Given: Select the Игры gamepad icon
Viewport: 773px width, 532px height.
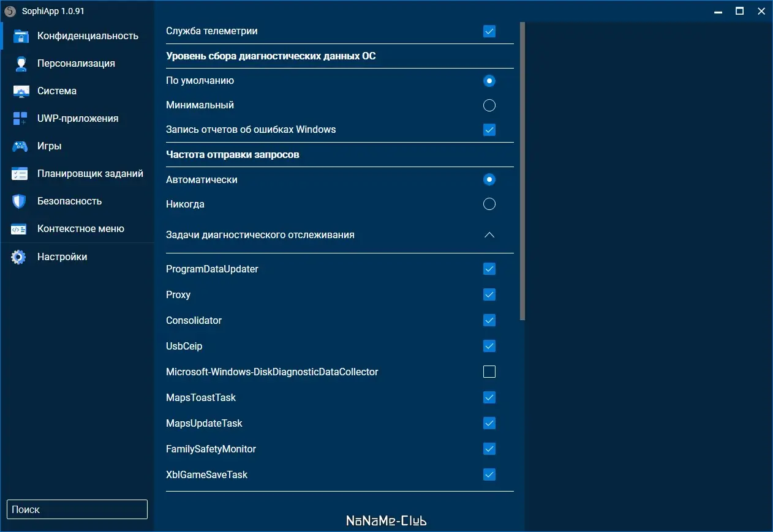Looking at the screenshot, I should [20, 146].
